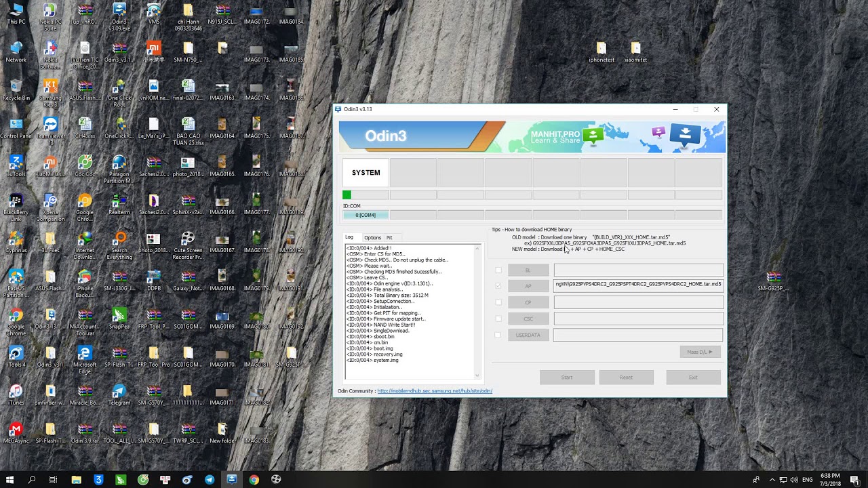Click the AP file path field
The image size is (868, 488).
pyautogui.click(x=638, y=286)
